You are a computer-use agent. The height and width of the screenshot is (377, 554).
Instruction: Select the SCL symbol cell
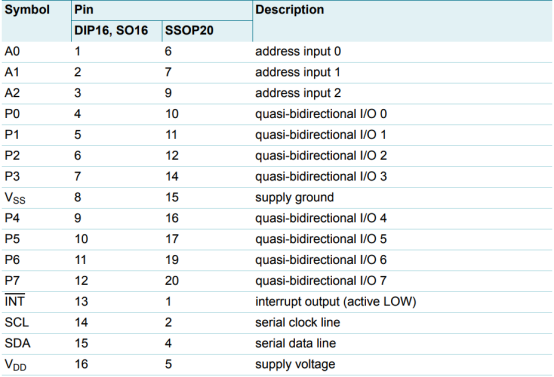[x=17, y=323]
